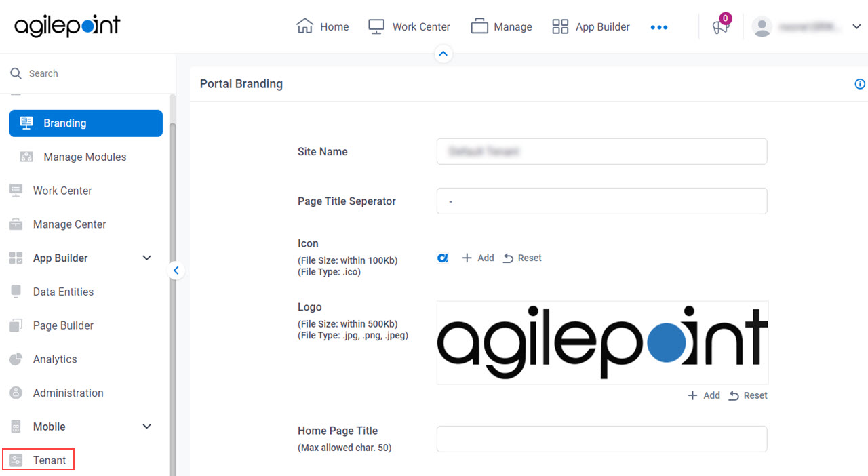The image size is (868, 476).
Task: Open the more options three-dots menu
Action: (x=659, y=27)
